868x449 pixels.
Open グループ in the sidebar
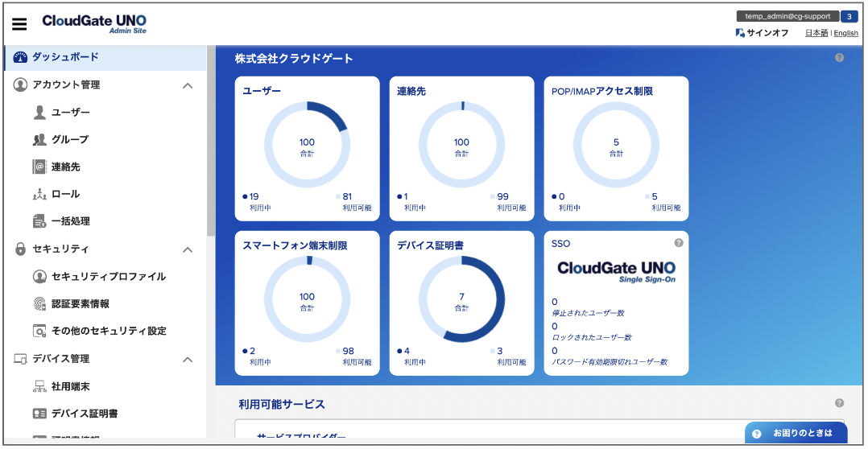coord(70,140)
